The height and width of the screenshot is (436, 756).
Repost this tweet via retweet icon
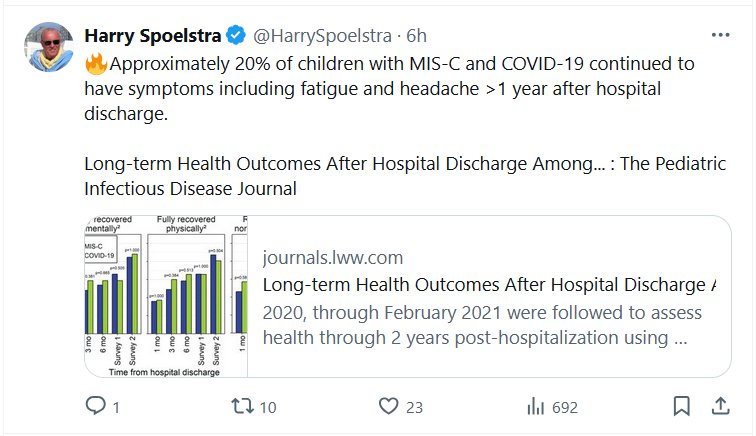pyautogui.click(x=243, y=406)
